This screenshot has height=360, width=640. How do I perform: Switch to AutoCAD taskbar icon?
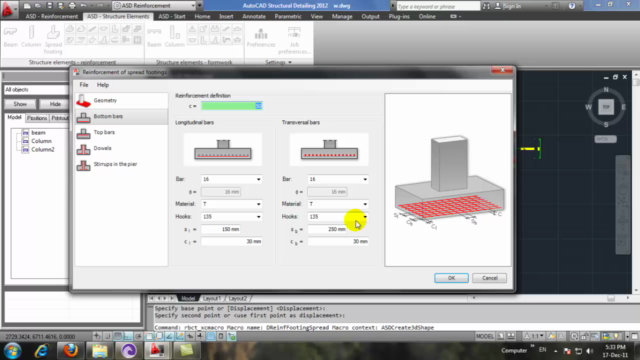(157, 351)
